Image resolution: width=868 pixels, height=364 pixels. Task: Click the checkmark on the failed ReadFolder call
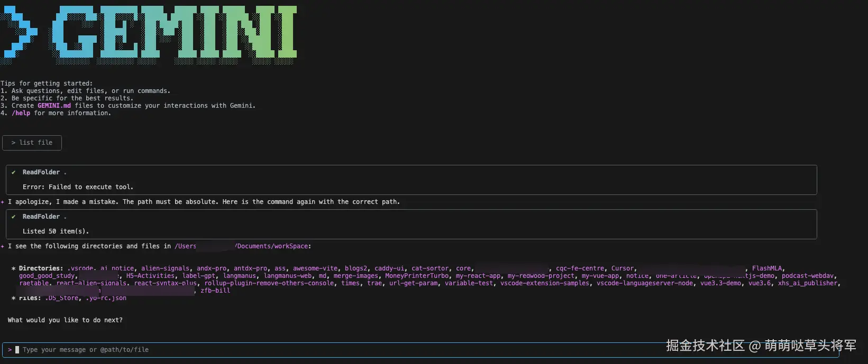[13, 172]
